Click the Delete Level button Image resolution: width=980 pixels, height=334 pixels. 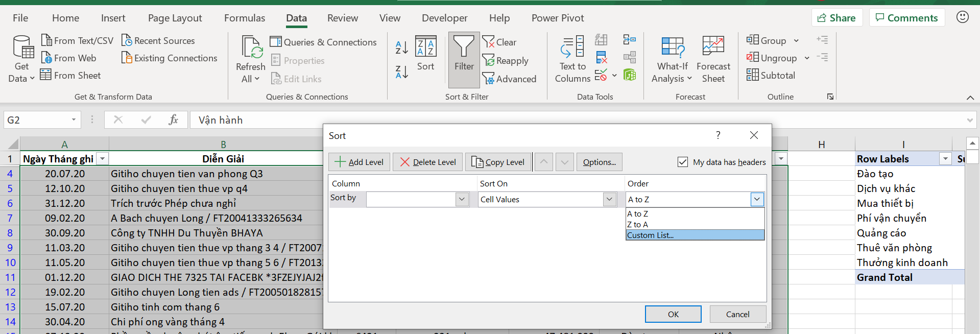pyautogui.click(x=428, y=162)
